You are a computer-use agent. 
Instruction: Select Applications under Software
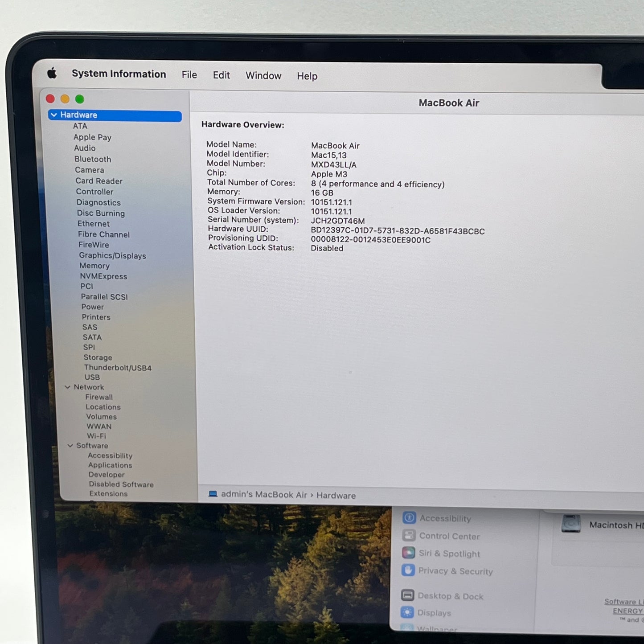110,465
